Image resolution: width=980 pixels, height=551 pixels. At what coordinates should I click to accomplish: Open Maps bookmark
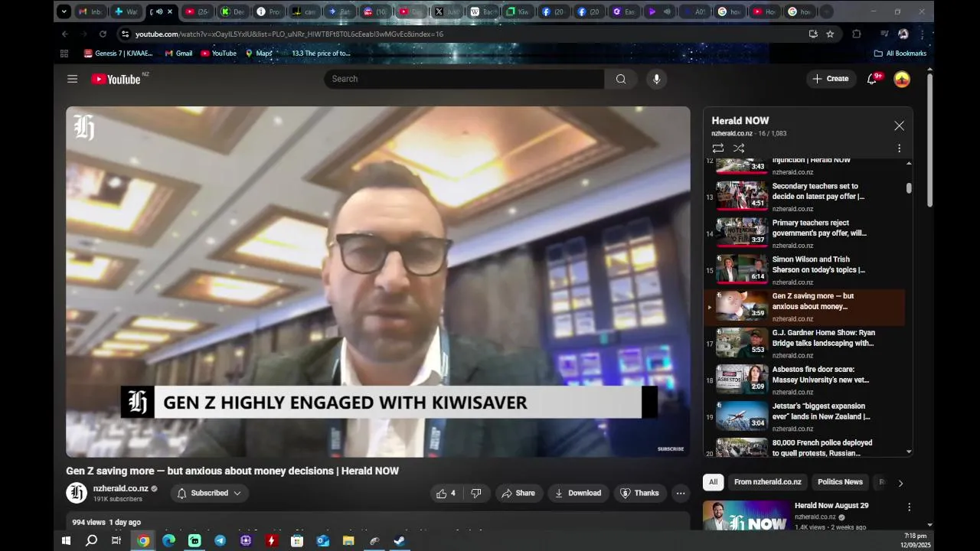pos(259,54)
